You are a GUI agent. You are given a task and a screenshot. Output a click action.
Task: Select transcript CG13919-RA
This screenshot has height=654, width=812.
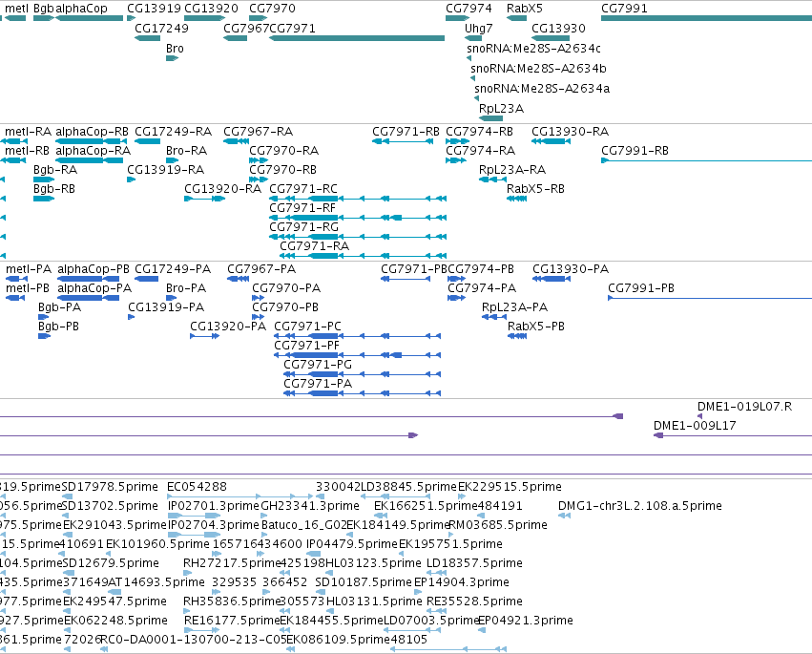[166, 170]
